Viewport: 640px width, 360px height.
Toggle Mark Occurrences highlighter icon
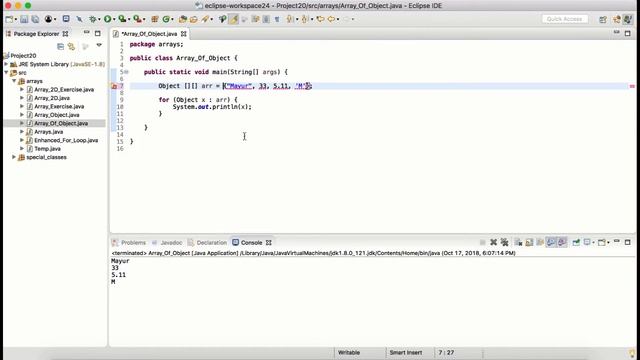(x=233, y=19)
